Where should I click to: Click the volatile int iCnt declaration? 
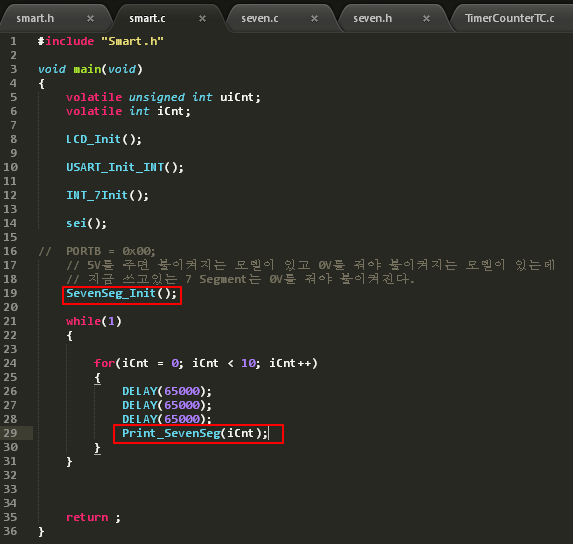pyautogui.click(x=128, y=111)
